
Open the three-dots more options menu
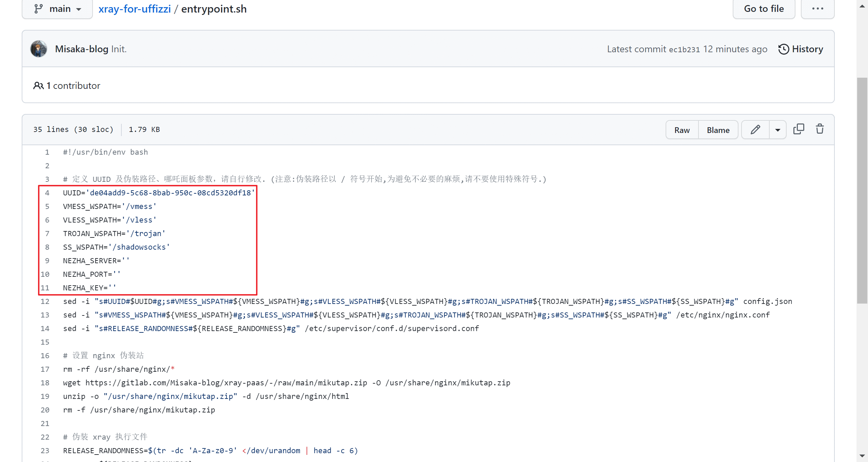click(x=817, y=9)
